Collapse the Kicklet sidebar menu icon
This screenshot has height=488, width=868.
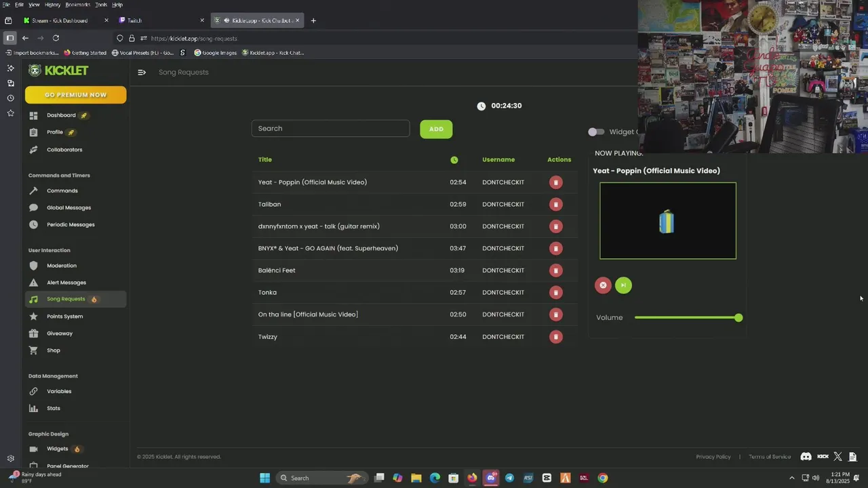pyautogui.click(x=142, y=73)
